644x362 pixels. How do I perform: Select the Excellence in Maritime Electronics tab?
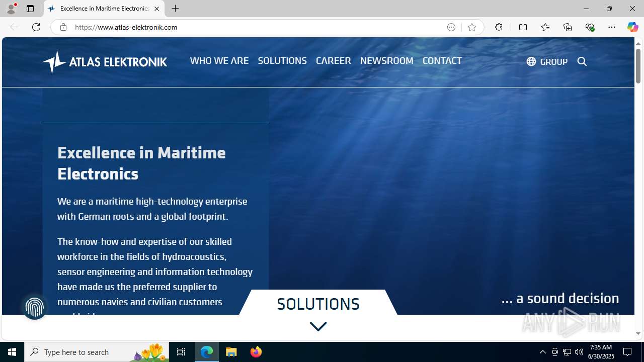[104, 9]
